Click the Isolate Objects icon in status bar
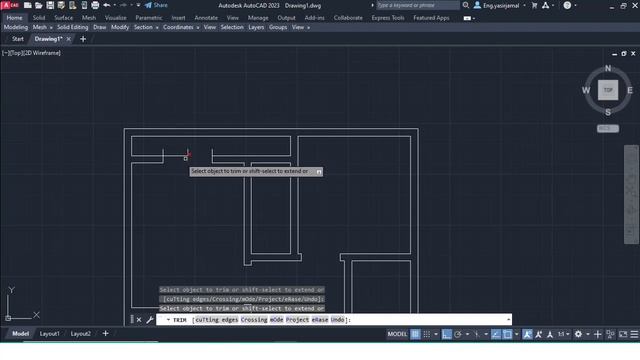The width and height of the screenshot is (640, 360). [611, 334]
